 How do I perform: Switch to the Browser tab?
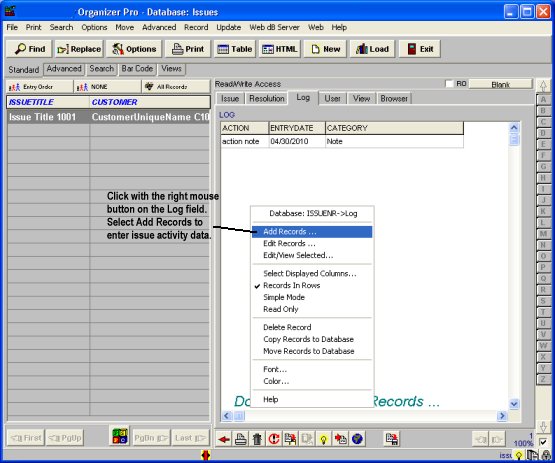click(394, 98)
